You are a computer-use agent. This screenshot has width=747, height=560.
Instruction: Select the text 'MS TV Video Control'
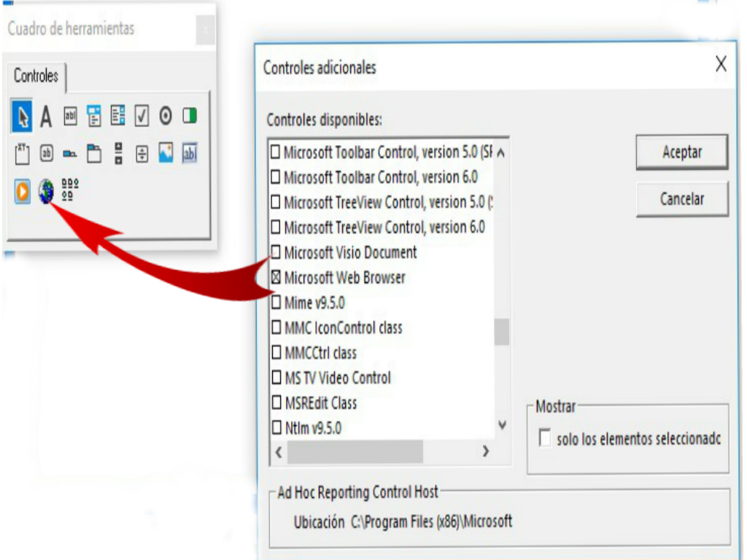coord(338,378)
